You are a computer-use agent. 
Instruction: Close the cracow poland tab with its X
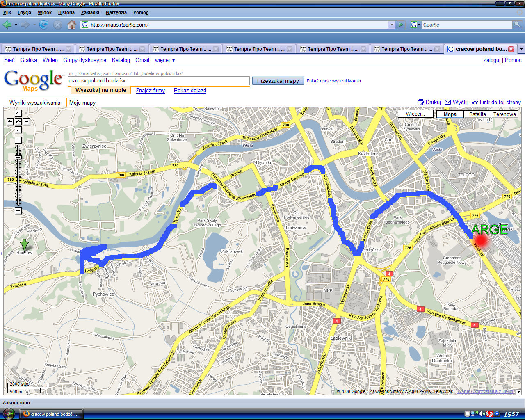tap(511, 49)
